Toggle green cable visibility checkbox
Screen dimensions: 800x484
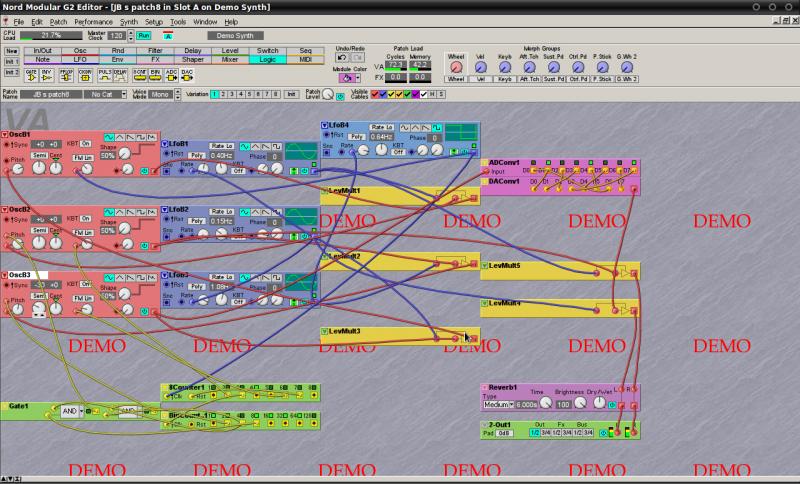[x=408, y=94]
